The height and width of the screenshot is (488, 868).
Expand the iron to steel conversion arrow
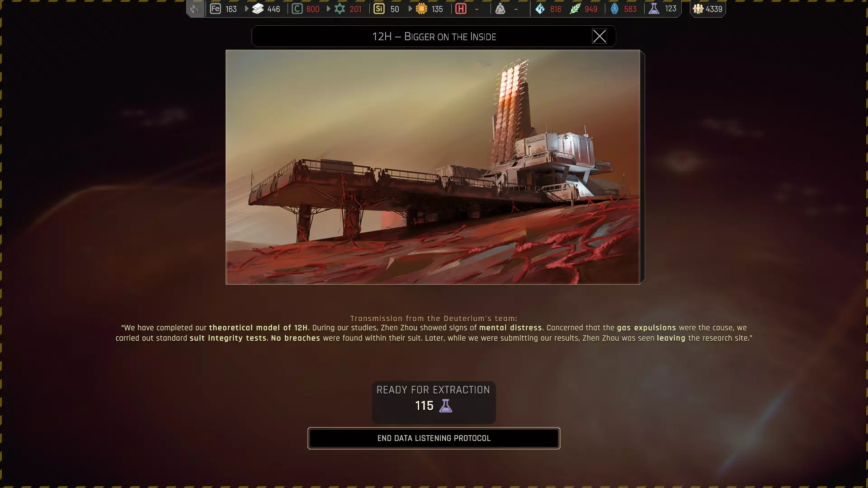pyautogui.click(x=246, y=9)
